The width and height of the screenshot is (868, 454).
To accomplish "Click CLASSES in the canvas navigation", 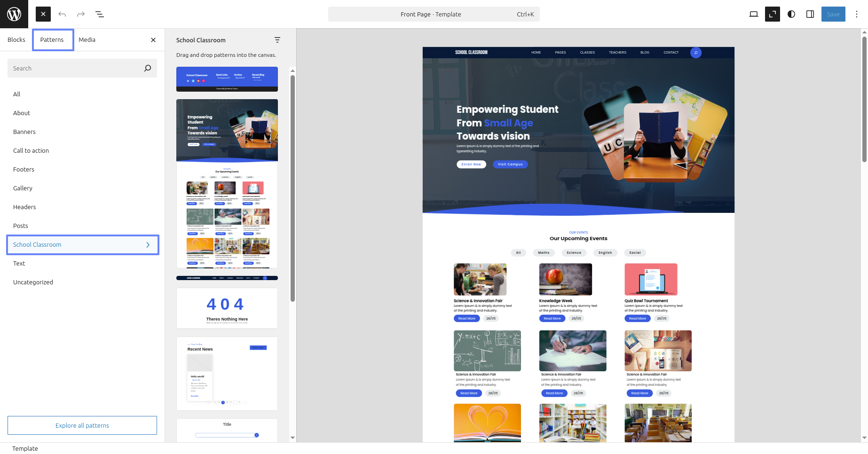I will 587,53.
